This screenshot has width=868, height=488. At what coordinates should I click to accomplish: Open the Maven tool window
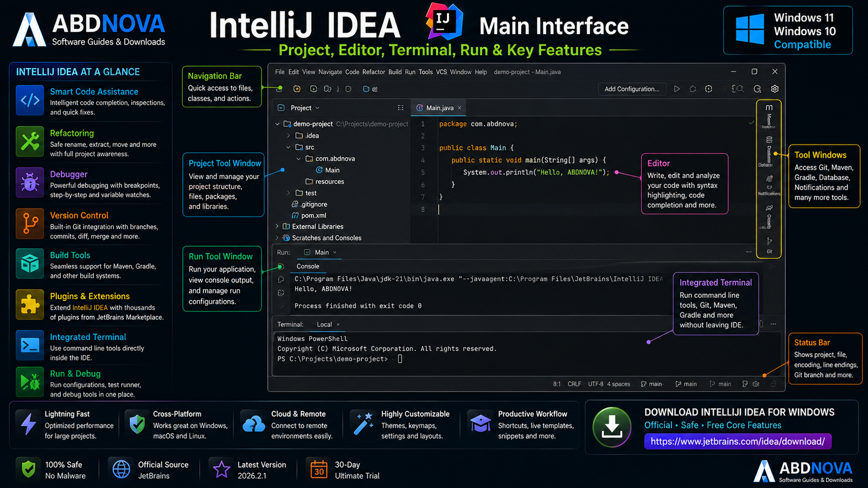point(769,117)
